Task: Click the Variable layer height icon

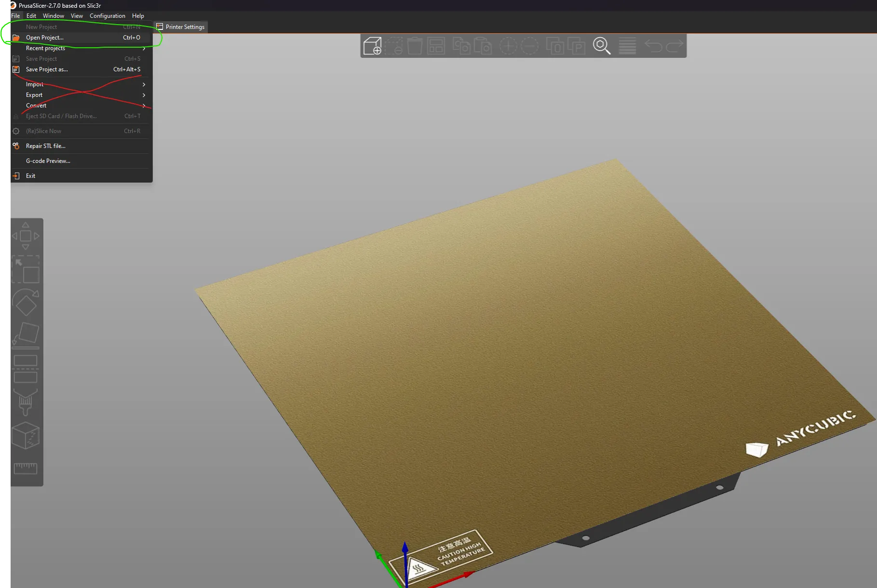Action: pos(627,46)
